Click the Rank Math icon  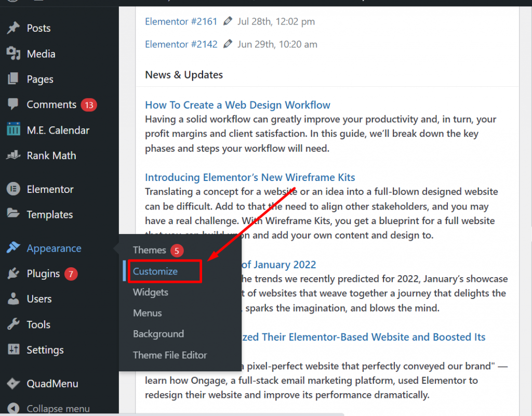tap(13, 155)
